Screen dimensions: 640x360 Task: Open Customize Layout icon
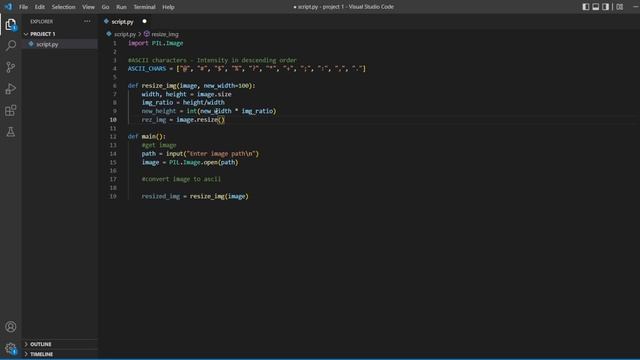(620, 7)
